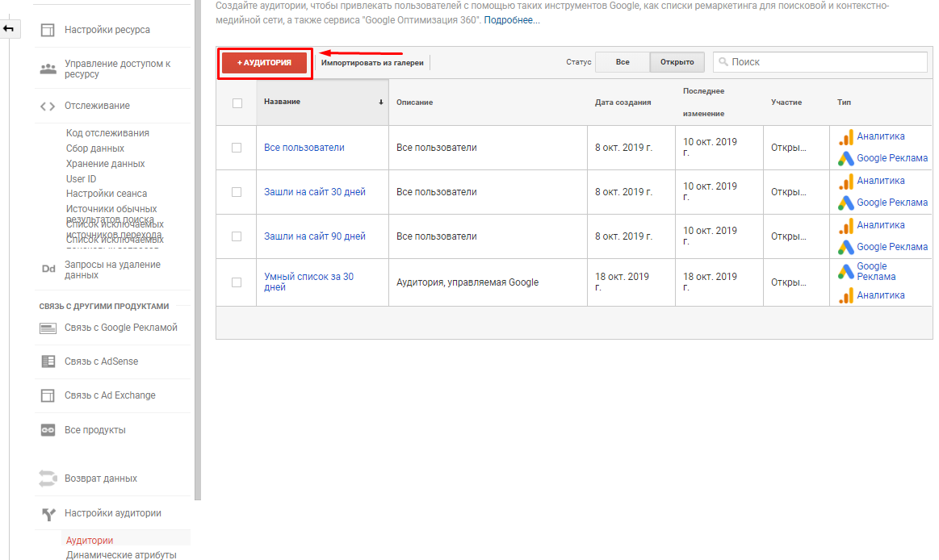Screen dimensions: 939x560
Task: Collapse the Настройки аудитории section
Action: point(112,513)
